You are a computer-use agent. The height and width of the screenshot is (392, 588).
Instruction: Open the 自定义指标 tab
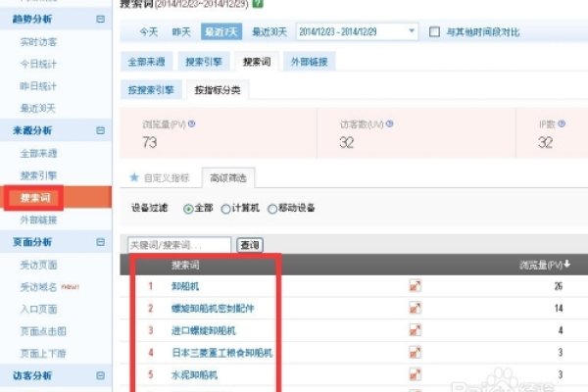point(160,177)
